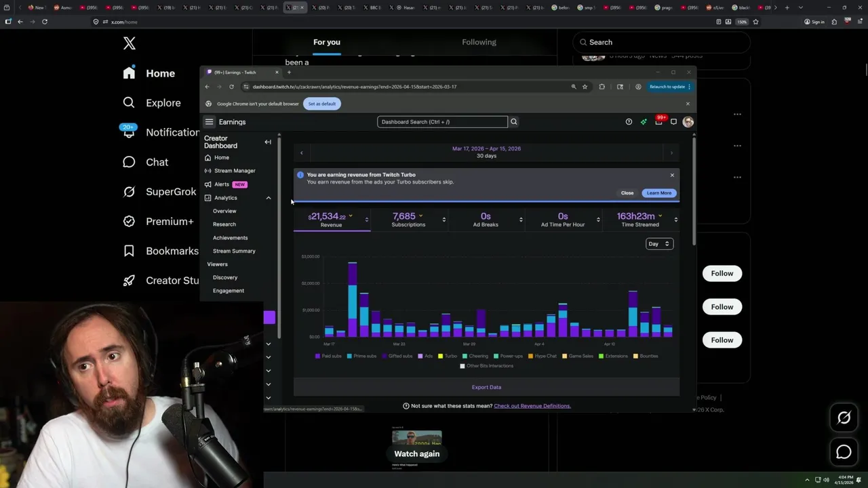Toggle Power-ups series in chart legend
Viewport: 868px width, 488px height.
(509, 356)
